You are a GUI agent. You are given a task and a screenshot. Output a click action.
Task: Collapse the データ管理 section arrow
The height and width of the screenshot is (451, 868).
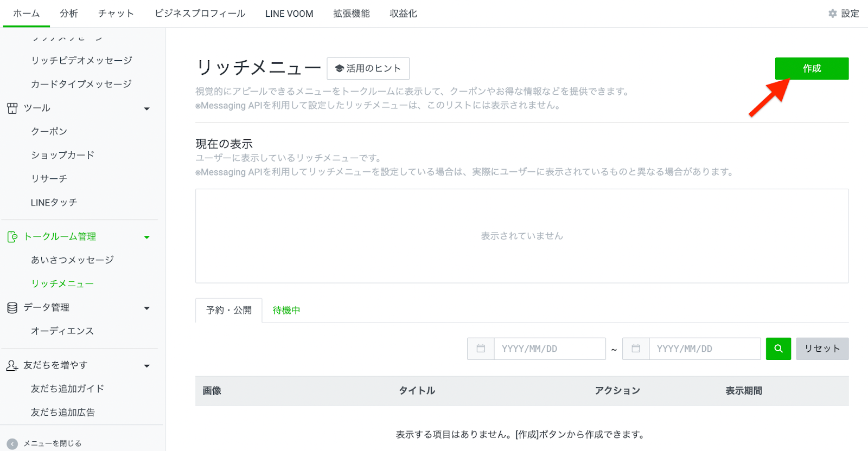pos(146,308)
